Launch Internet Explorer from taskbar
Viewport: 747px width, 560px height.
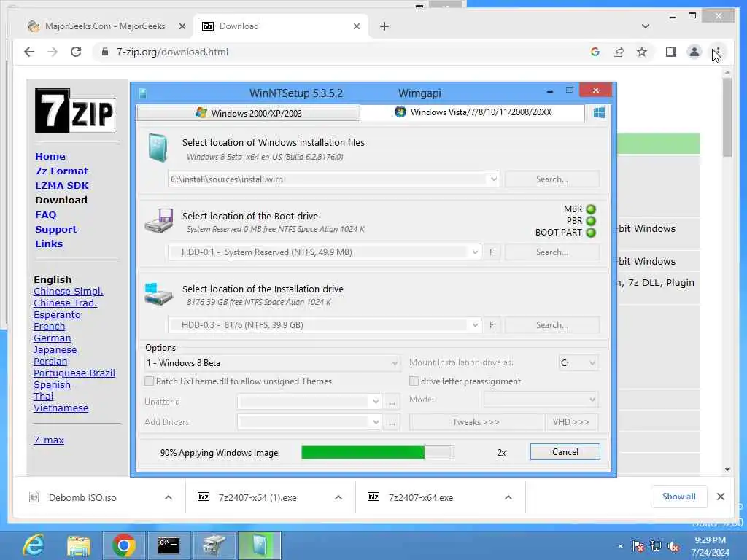point(34,545)
